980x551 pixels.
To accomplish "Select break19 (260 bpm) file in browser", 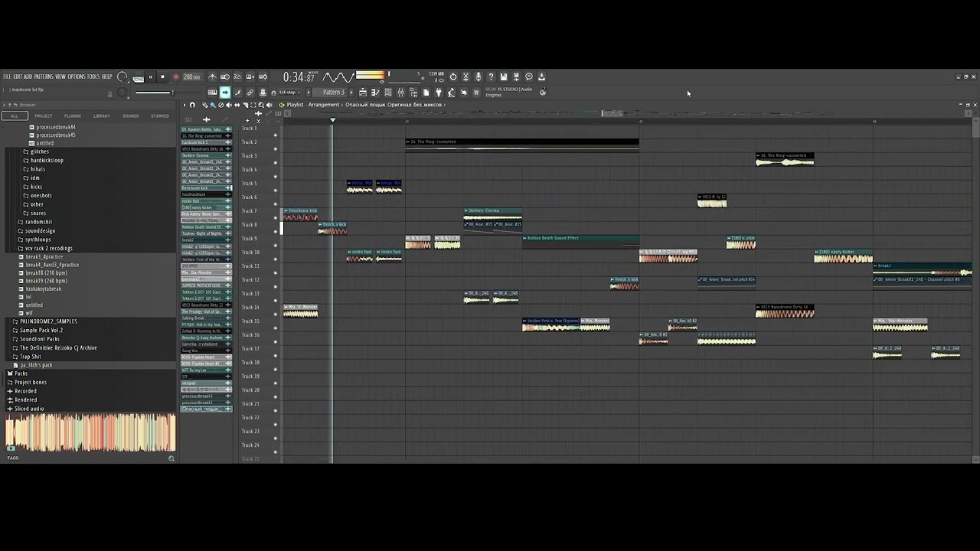I will (x=46, y=281).
